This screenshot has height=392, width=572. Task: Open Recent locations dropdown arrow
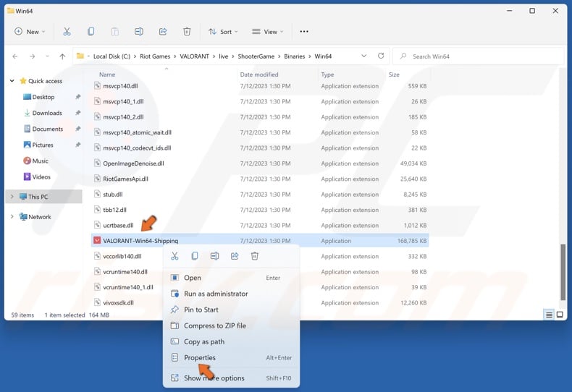(x=47, y=56)
